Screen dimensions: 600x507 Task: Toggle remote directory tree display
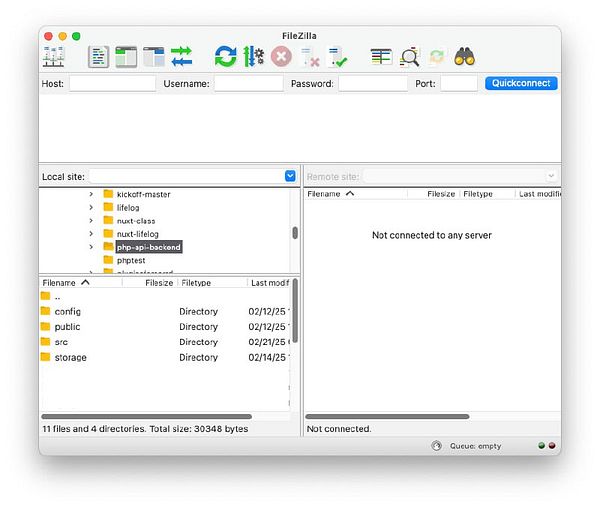pos(154,57)
